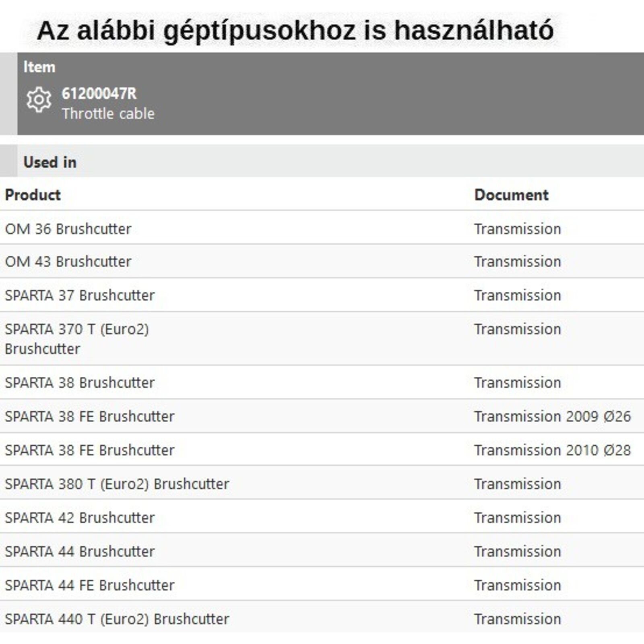Click the gear icon beside item 61200047R
Image resolution: width=644 pixels, height=644 pixels.
point(39,99)
